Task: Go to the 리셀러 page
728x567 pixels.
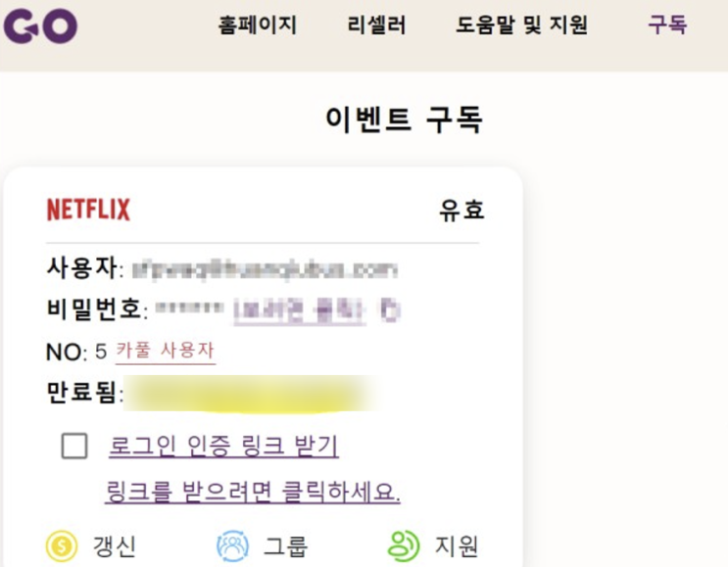Action: point(376,24)
